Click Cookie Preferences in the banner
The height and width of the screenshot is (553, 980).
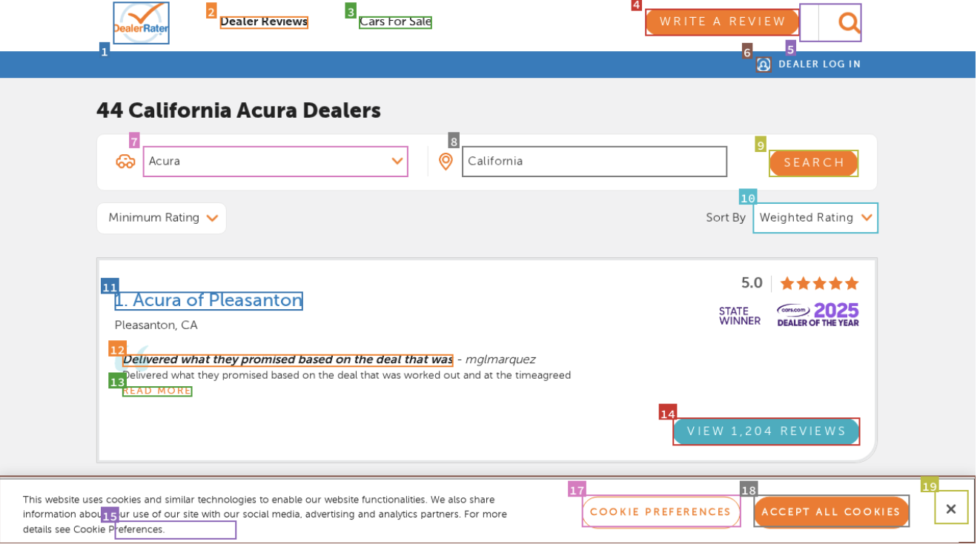[x=660, y=511]
